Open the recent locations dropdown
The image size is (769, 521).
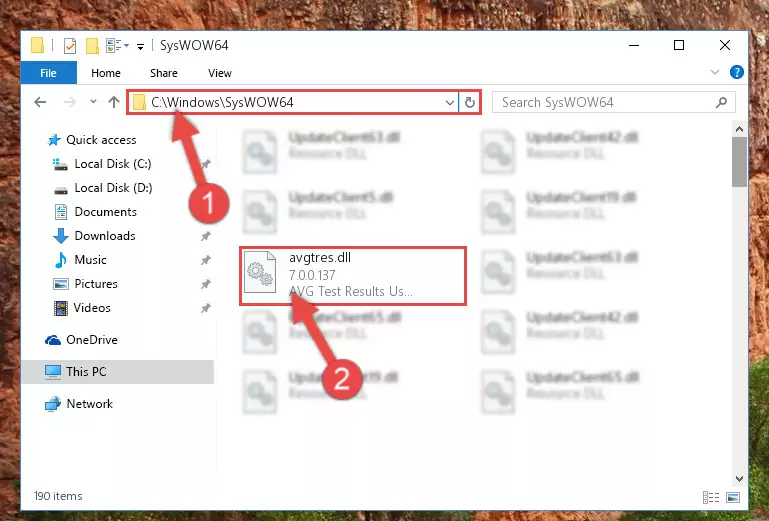(x=93, y=102)
